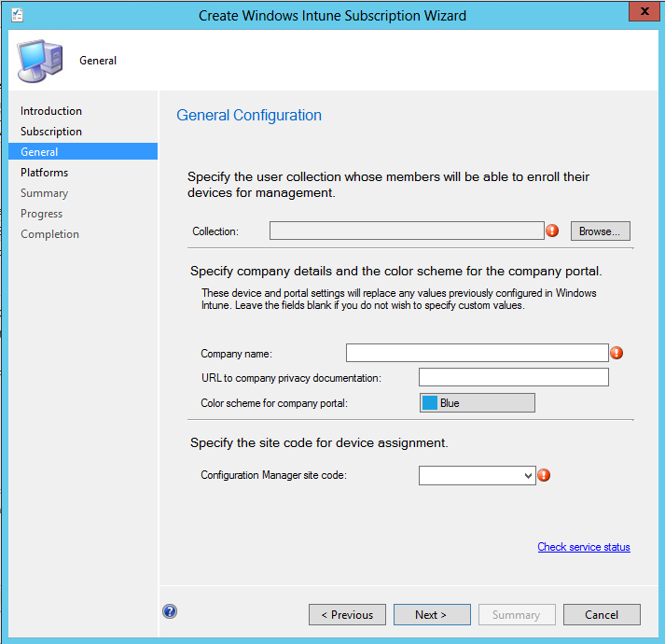Click the computer monitor header icon
The width and height of the screenshot is (665, 644).
[x=40, y=61]
